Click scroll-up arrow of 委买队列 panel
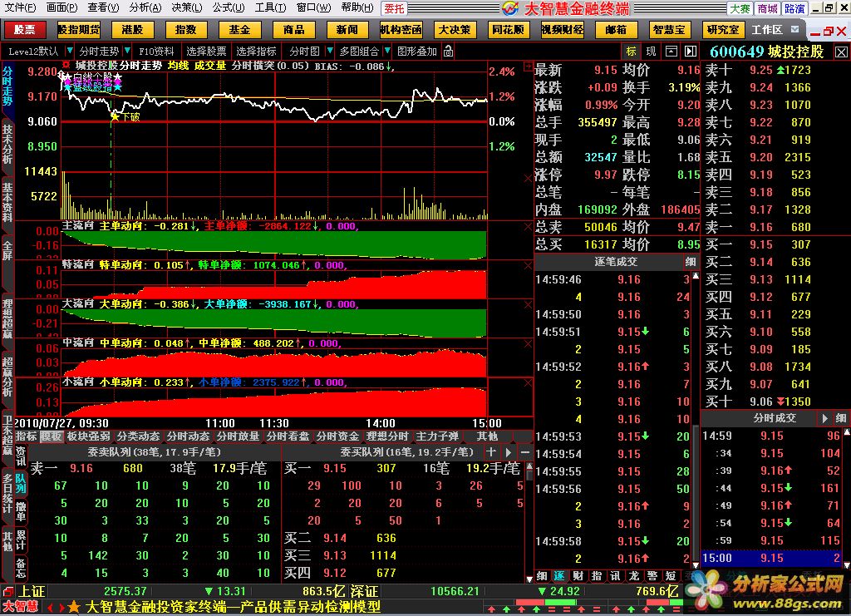Image resolution: width=851 pixels, height=616 pixels. point(529,467)
